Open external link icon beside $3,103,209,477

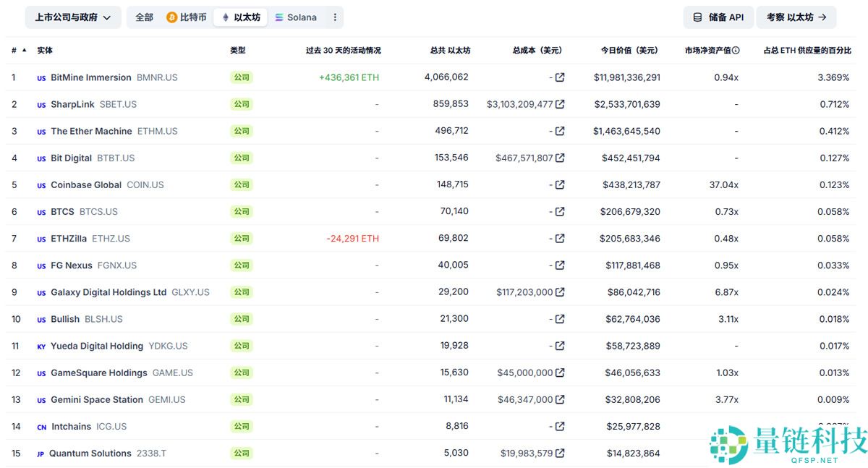click(x=560, y=104)
